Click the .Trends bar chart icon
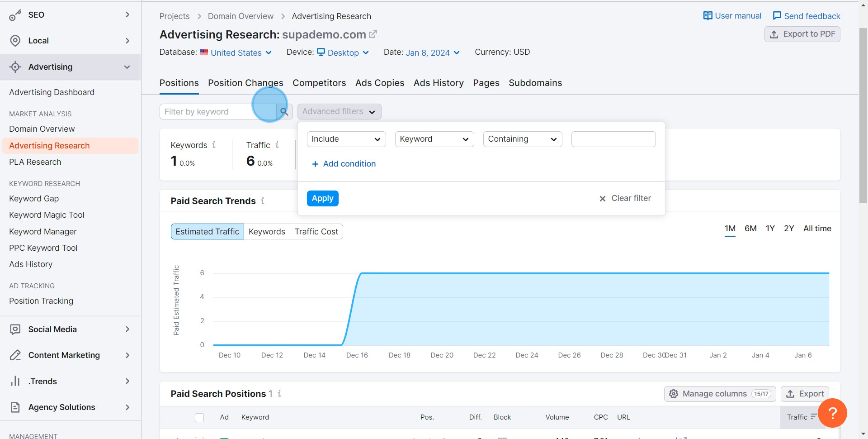The width and height of the screenshot is (868, 439). click(15, 382)
